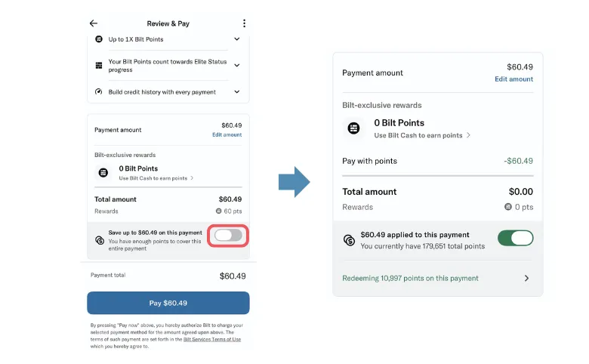Enable the Save up to $60.49 toggle
This screenshot has width=589, height=364.
pos(228,236)
